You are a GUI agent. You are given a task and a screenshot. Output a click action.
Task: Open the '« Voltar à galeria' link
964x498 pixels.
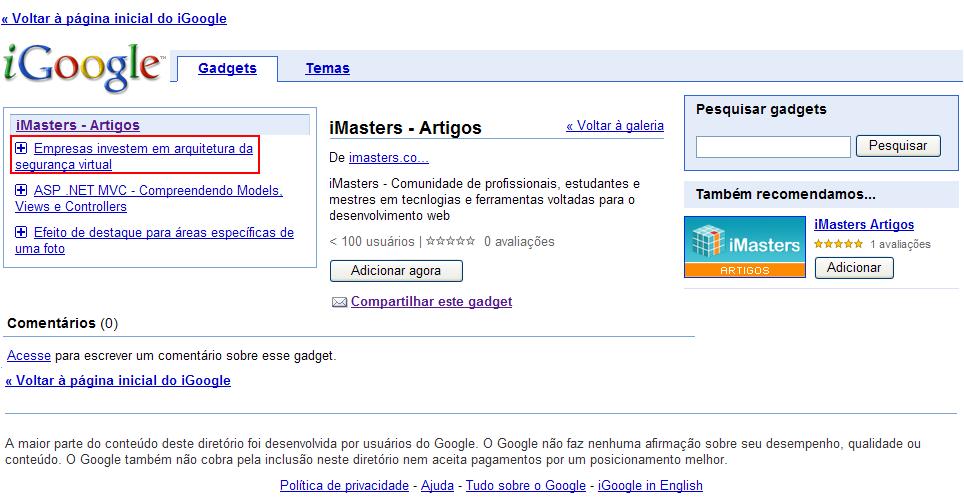(614, 125)
